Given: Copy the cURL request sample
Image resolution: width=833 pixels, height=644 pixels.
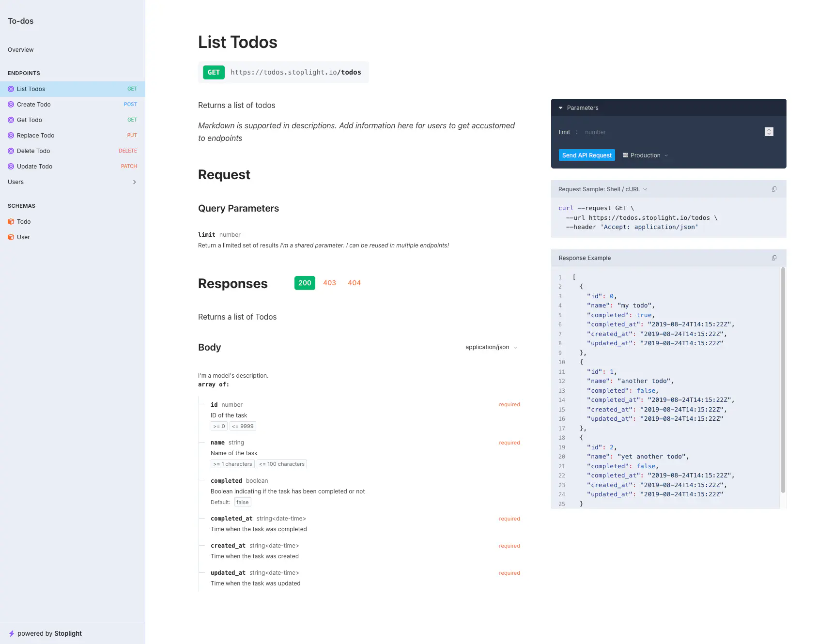Looking at the screenshot, I should 774,189.
